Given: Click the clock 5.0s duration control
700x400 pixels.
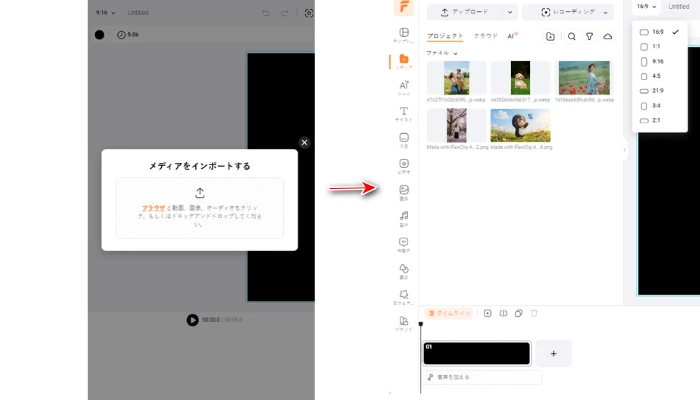Looking at the screenshot, I should click(128, 34).
